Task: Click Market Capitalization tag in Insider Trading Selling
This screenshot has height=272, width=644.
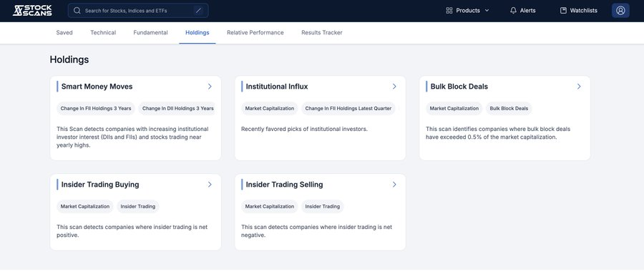Action: tap(270, 207)
